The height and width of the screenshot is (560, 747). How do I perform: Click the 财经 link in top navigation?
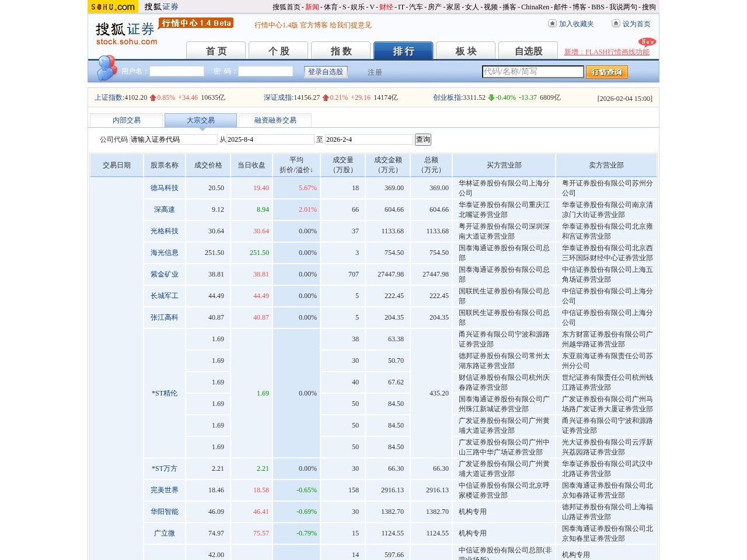[386, 7]
